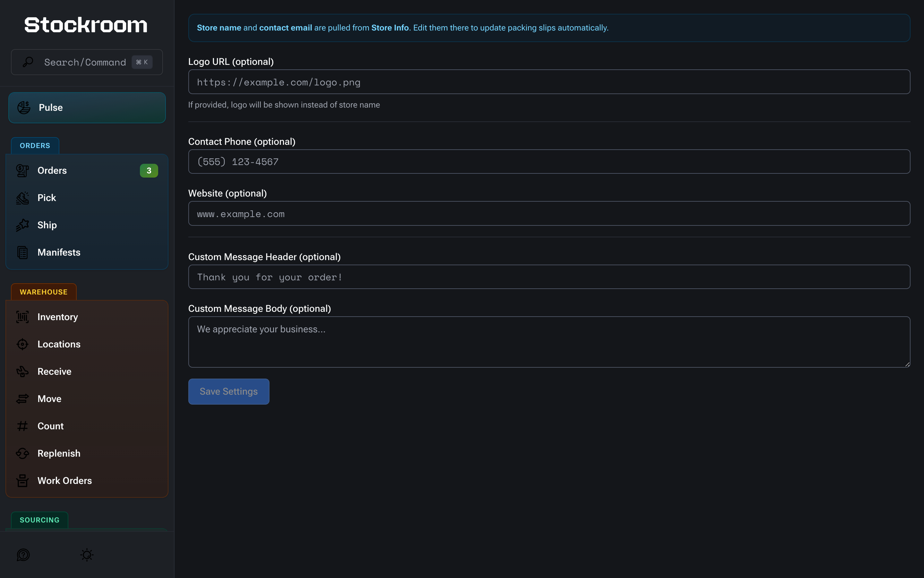This screenshot has width=924, height=578.
Task: Click the Count hash icon
Action: click(x=22, y=426)
